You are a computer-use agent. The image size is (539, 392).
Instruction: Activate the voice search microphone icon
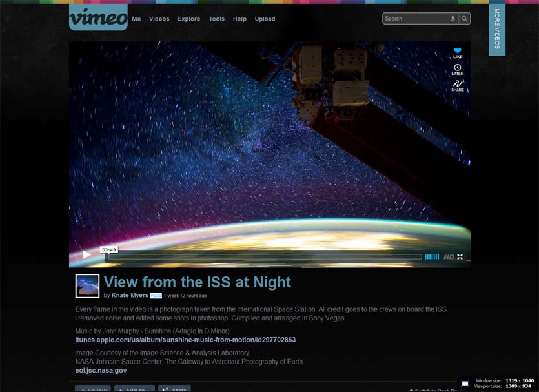tap(453, 19)
